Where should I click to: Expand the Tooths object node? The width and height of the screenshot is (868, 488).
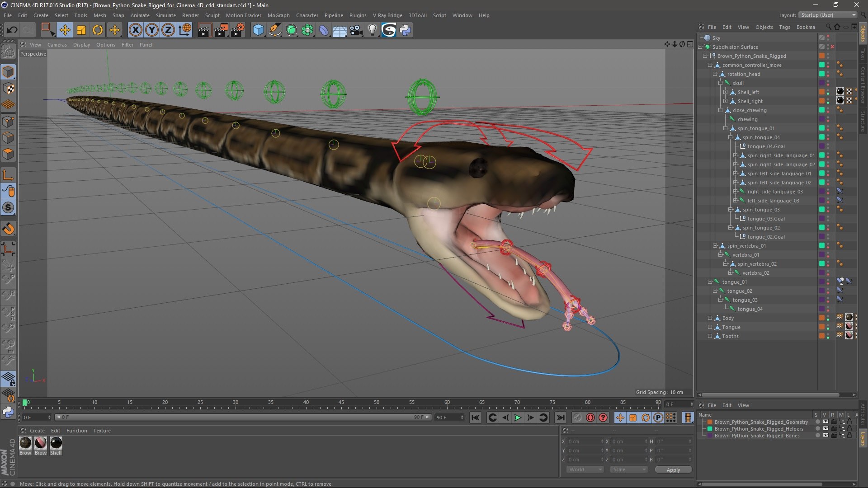coord(710,336)
